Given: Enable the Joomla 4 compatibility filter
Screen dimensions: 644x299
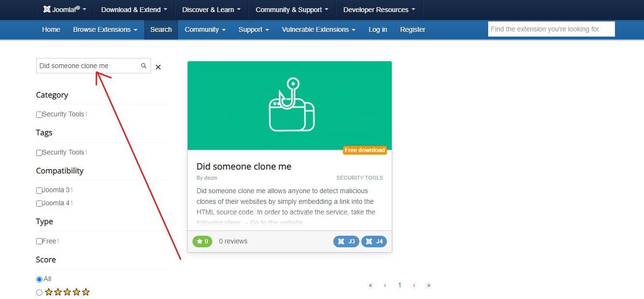Looking at the screenshot, I should click(x=39, y=203).
